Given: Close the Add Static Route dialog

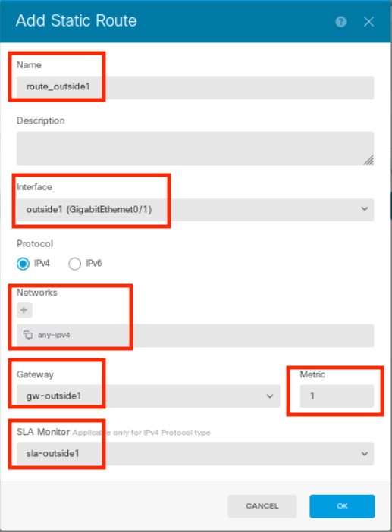Looking at the screenshot, I should point(368,22).
